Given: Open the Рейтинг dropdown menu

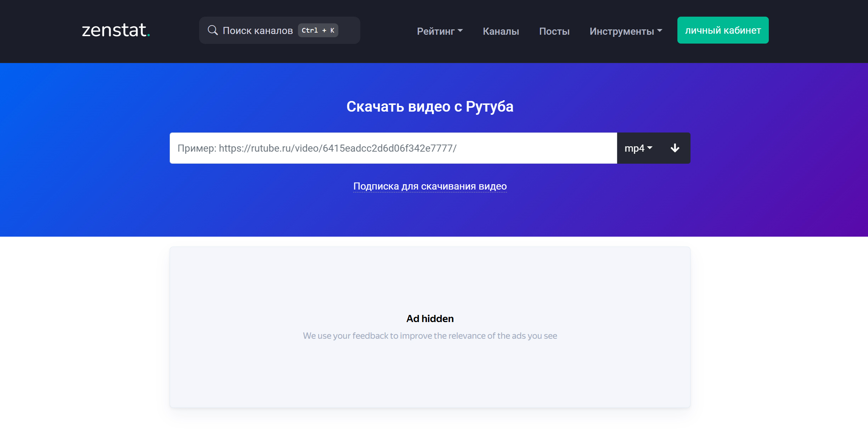Looking at the screenshot, I should tap(440, 31).
